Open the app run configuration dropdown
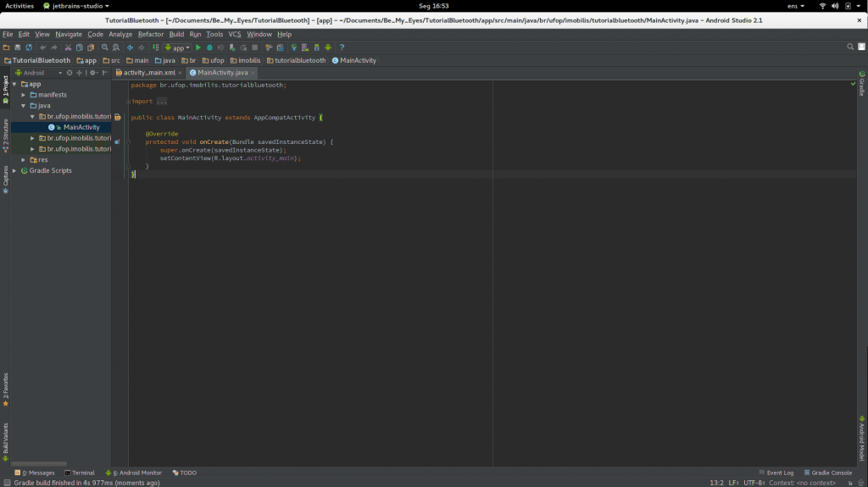Image resolution: width=868 pixels, height=487 pixels. pyautogui.click(x=177, y=47)
